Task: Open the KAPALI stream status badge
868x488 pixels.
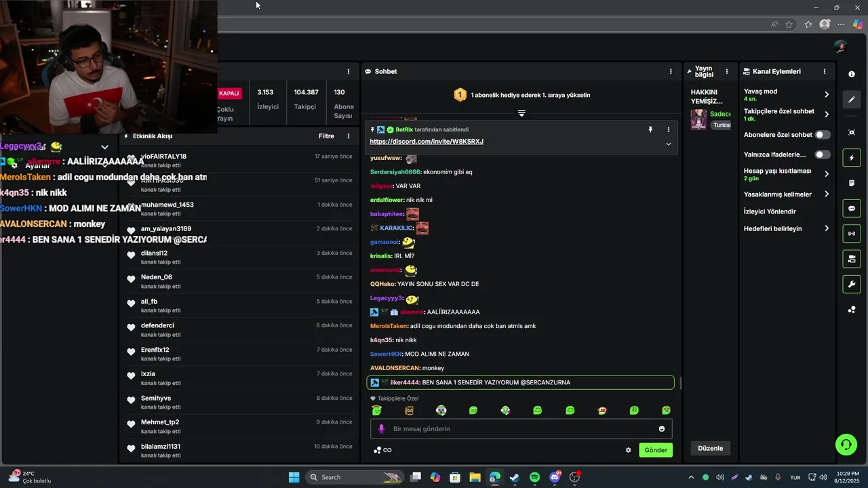Action: (x=229, y=93)
